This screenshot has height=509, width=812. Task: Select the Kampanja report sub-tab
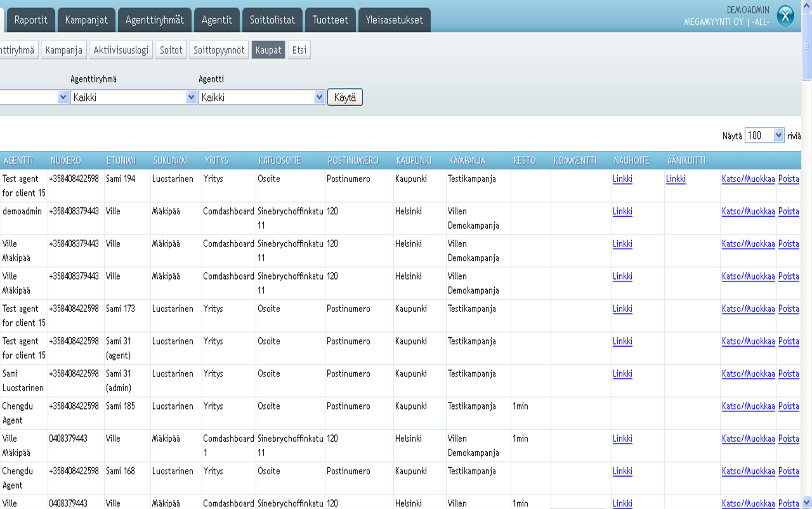click(64, 50)
